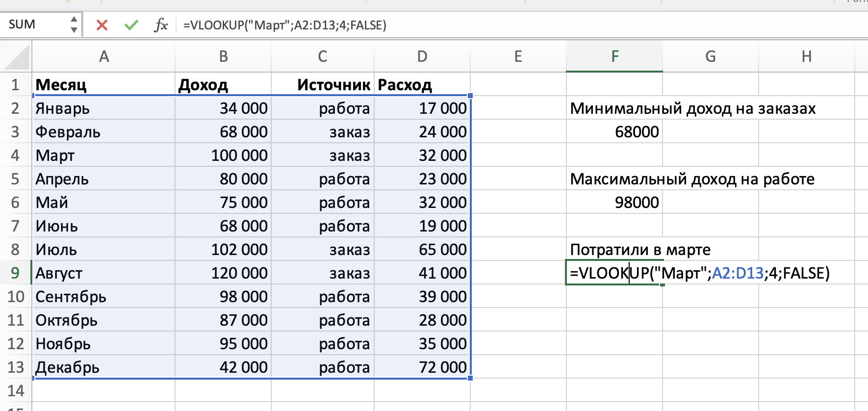Click the "Месяц" header cell
868x411 pixels.
103,85
